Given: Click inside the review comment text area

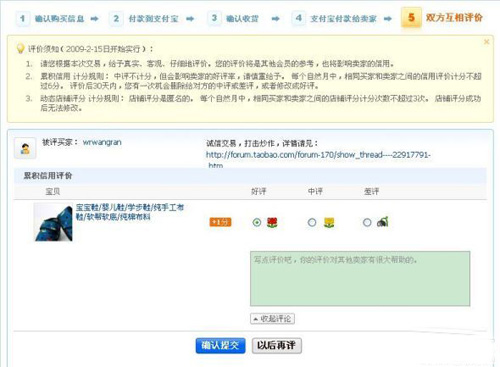Looking at the screenshot, I should tap(360, 278).
